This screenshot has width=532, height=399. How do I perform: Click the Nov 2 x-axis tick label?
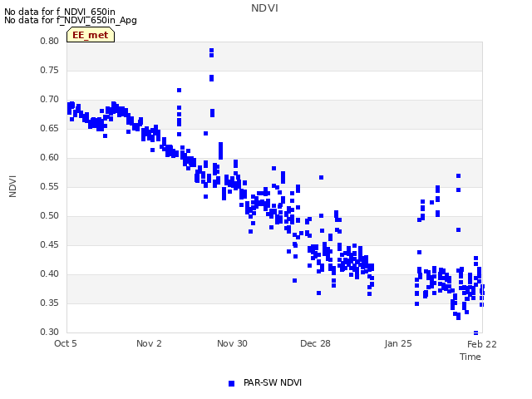tap(149, 343)
